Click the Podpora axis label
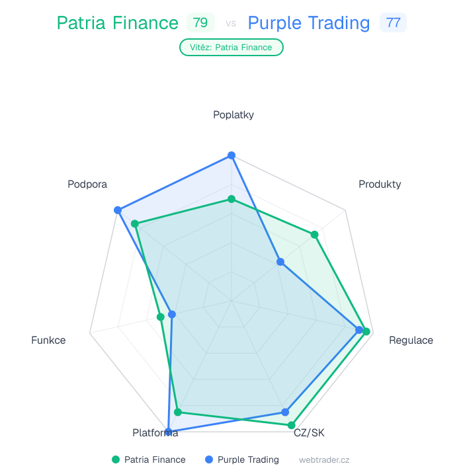Image resolution: width=463 pixels, height=476 pixels. tap(87, 184)
